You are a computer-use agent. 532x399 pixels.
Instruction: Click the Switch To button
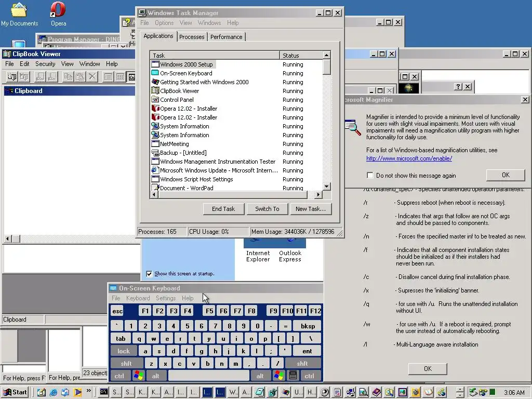(x=267, y=209)
